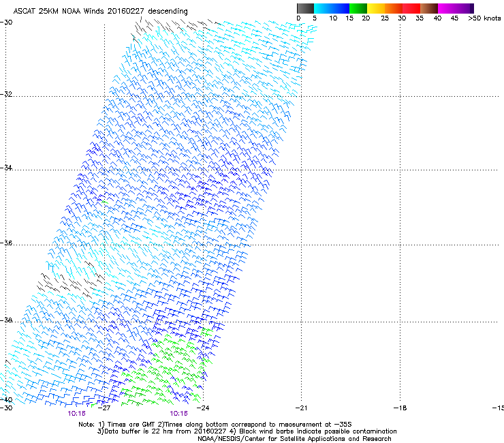The height and width of the screenshot is (443, 504).
Task: Select the orange 25-30 knots color segment
Action: coord(394,8)
